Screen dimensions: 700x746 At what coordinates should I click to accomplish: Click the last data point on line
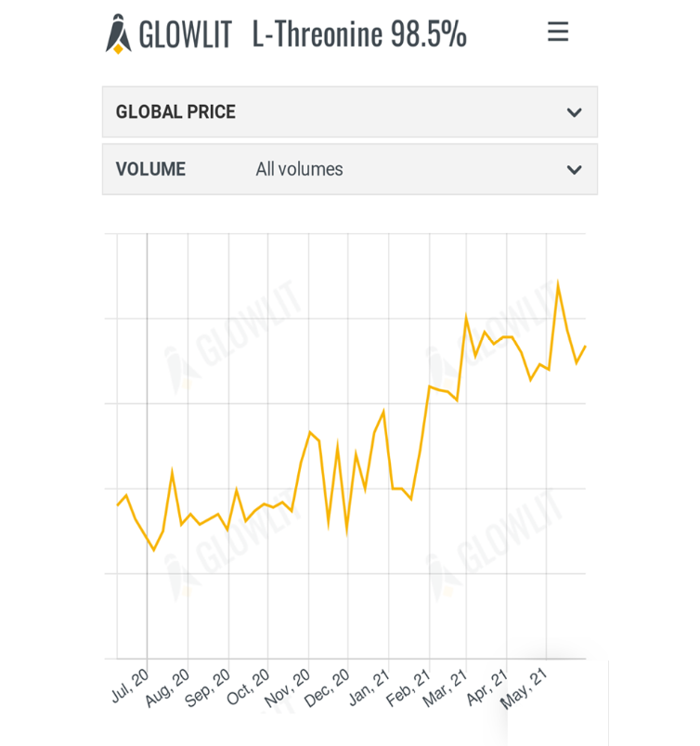tap(585, 347)
